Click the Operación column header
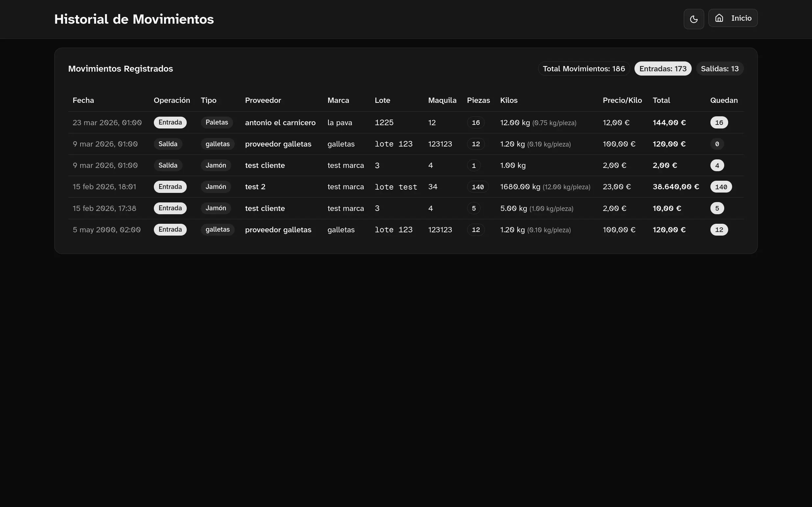This screenshot has height=507, width=812. click(x=172, y=100)
